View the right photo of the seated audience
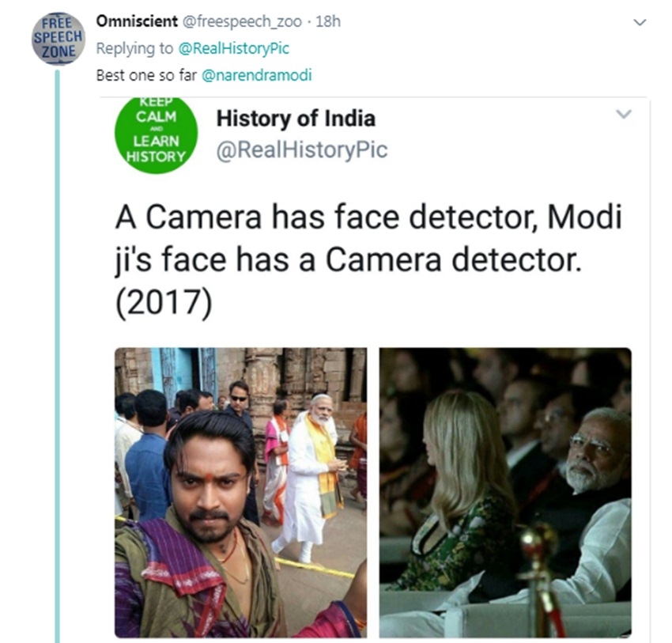The image size is (672, 643). click(504, 492)
